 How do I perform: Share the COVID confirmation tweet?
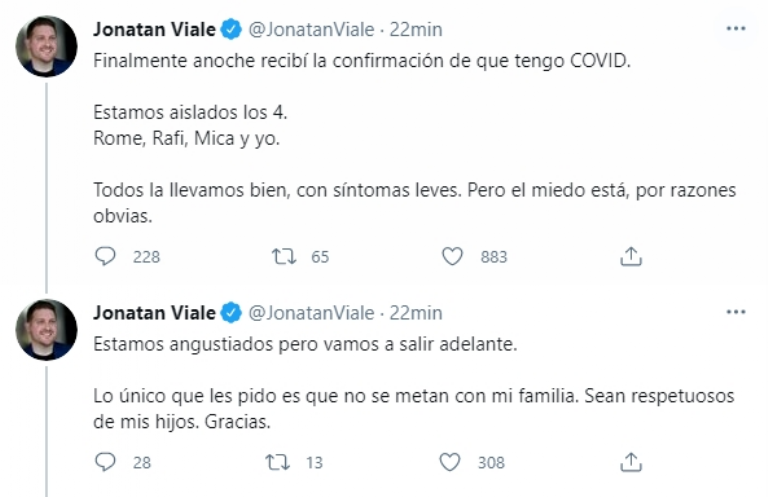[631, 257]
